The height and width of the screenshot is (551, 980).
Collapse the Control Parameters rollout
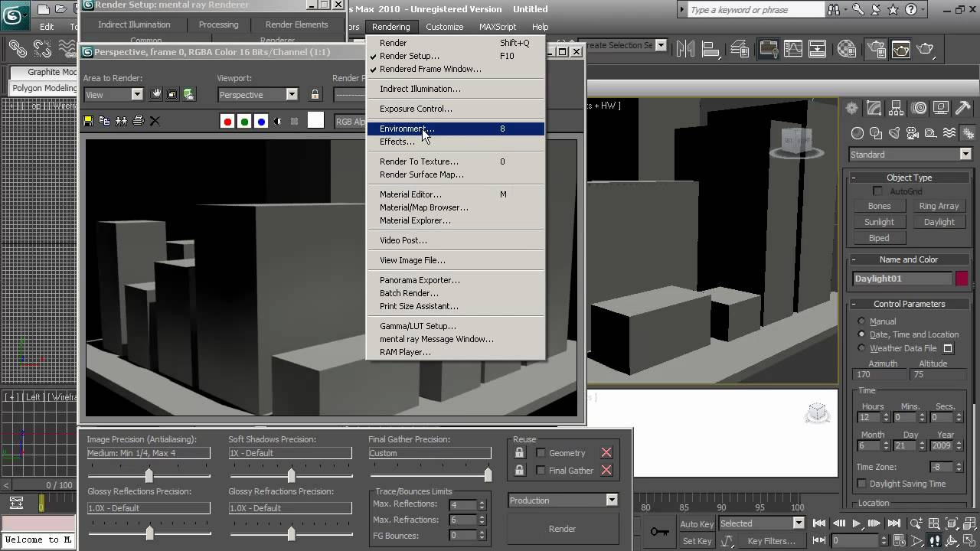click(910, 304)
